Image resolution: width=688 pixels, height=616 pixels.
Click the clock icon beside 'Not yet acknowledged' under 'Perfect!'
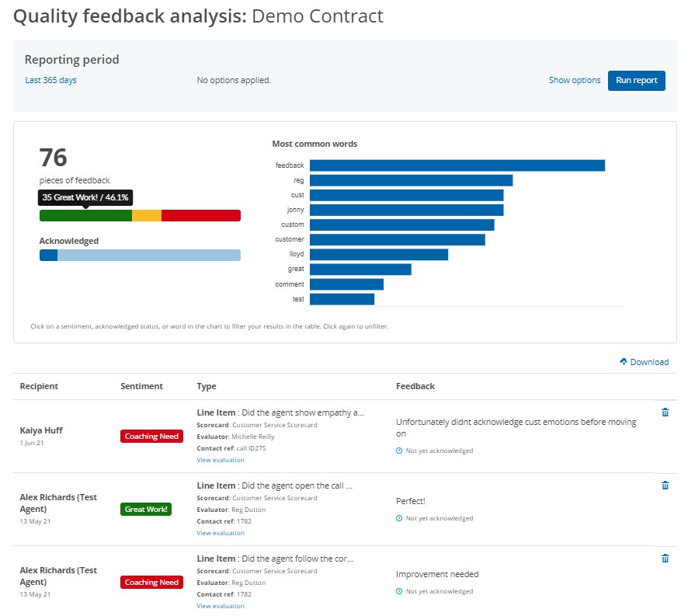point(398,517)
